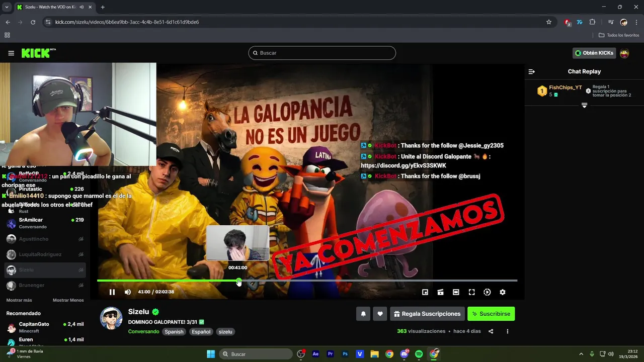Open Brunenger channel in sidebar
Image resolution: width=644 pixels, height=362 pixels.
45,285
